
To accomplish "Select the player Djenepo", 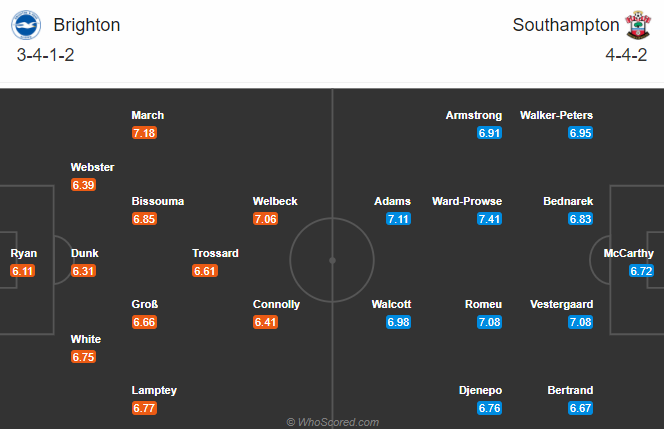I will pos(480,390).
